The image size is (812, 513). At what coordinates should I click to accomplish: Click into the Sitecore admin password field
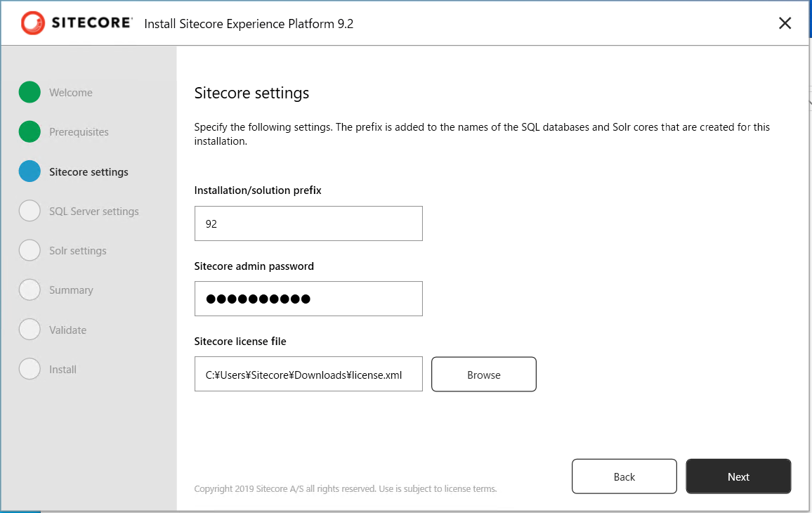coord(308,299)
